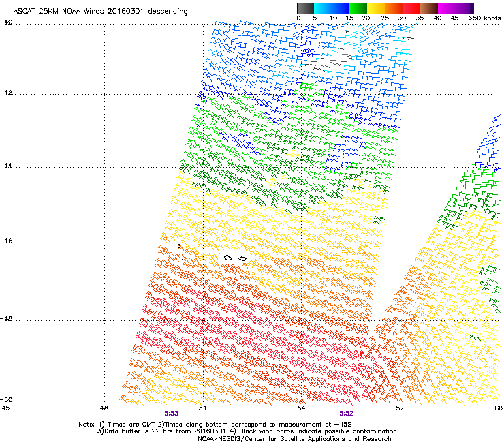This screenshot has width=504, height=443.
Task: Click the '-44' latitude axis label
Action: [6, 166]
